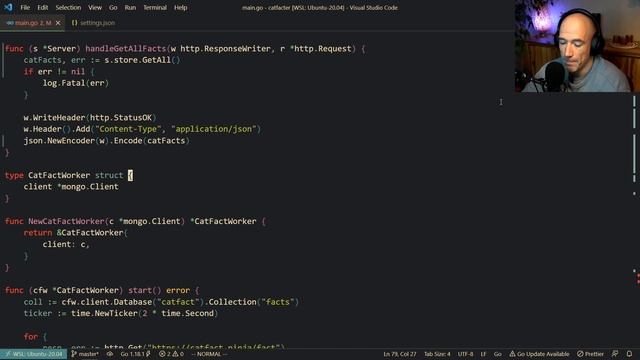Click the eye icon next to master branch
Screen dimensions: 640x360
pyautogui.click(x=110, y=354)
